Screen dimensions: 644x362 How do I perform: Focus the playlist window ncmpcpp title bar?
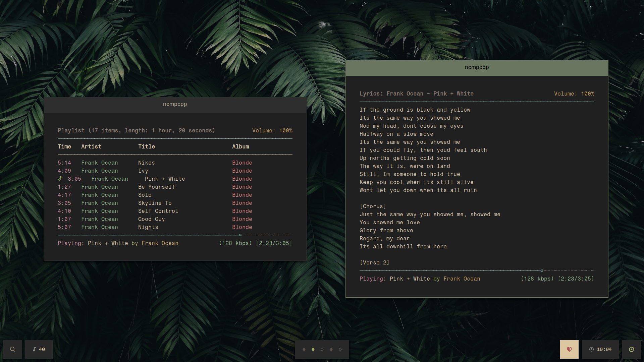click(x=175, y=104)
